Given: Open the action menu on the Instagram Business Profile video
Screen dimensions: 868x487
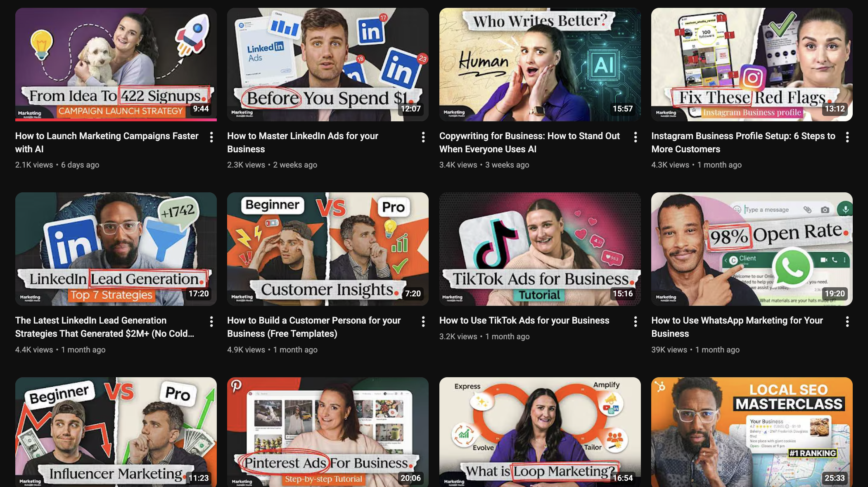Looking at the screenshot, I should click(x=847, y=137).
